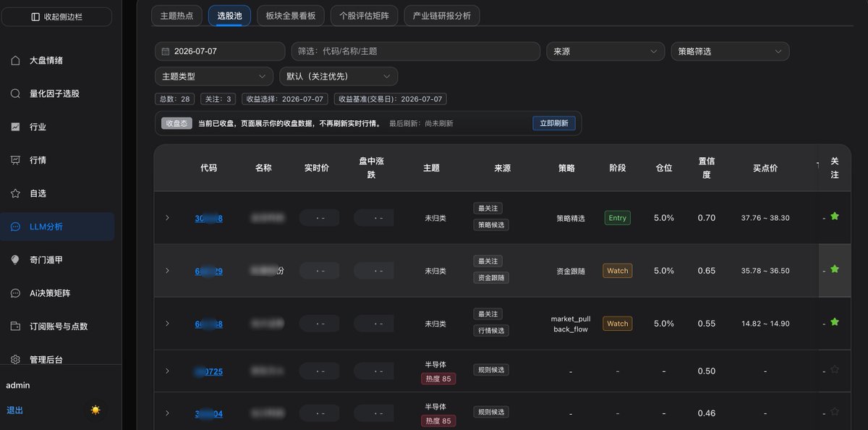
Task: Open 板块全景看板 tab
Action: coord(290,15)
